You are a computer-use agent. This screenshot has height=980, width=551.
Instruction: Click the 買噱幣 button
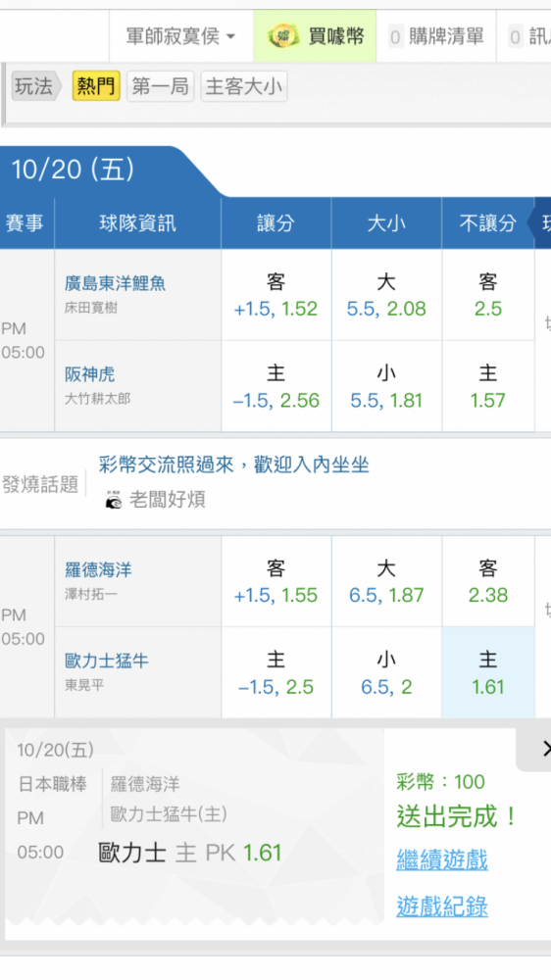(x=316, y=36)
